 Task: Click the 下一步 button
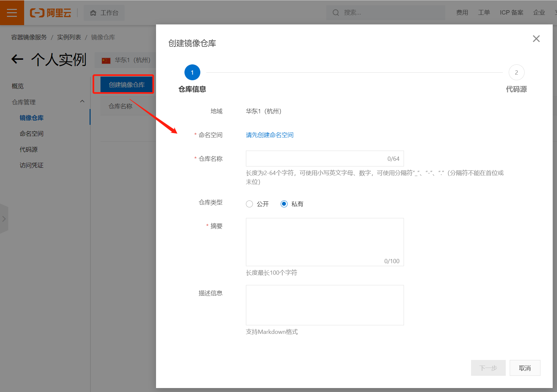pos(488,368)
